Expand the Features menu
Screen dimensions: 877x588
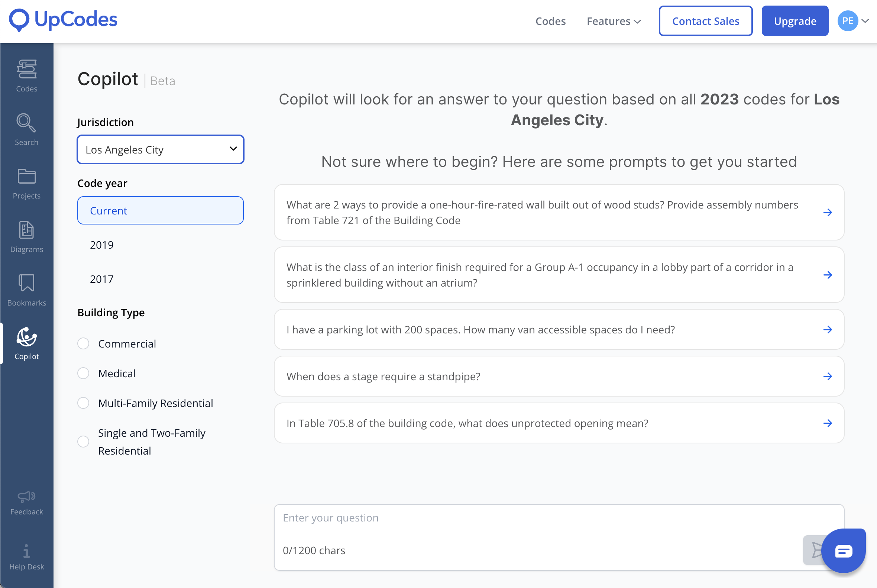tap(614, 22)
